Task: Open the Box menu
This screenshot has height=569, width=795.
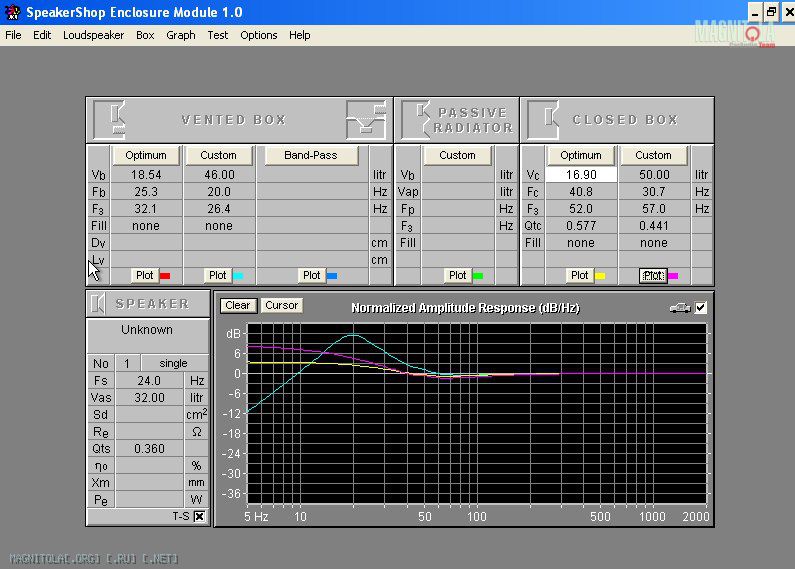Action: tap(145, 35)
